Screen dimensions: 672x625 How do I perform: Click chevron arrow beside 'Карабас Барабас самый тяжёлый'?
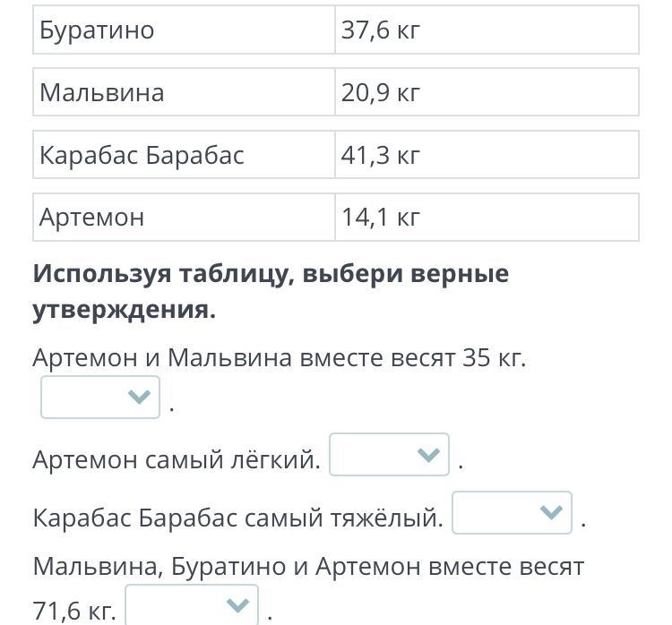551,513
